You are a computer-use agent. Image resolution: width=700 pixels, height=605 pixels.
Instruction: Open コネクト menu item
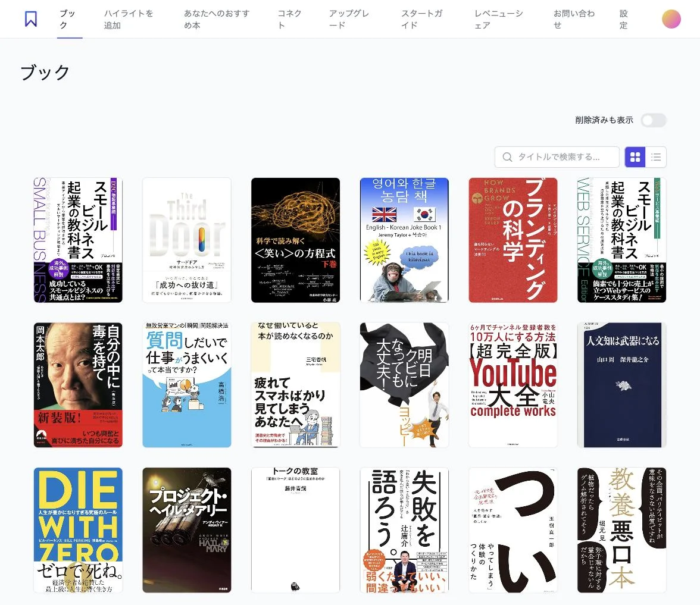pos(289,19)
